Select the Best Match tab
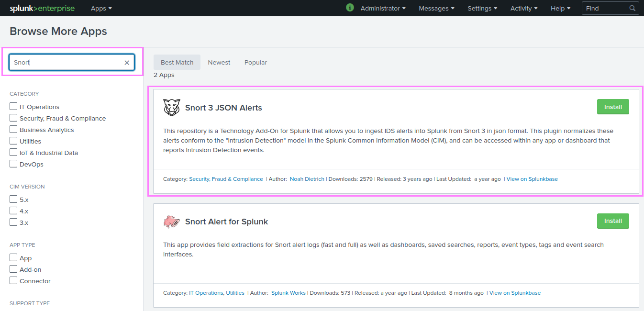Image resolution: width=644 pixels, height=311 pixels. pyautogui.click(x=177, y=62)
